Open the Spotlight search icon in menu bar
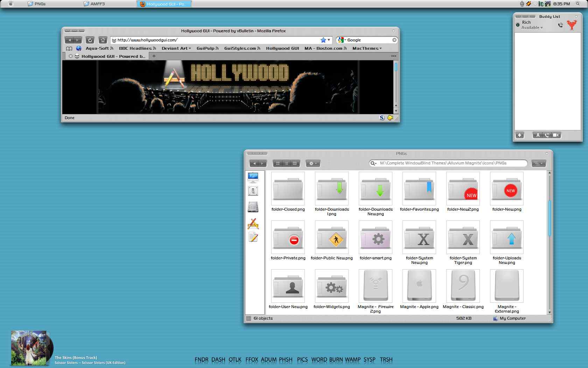588x368 pixels. point(577,4)
